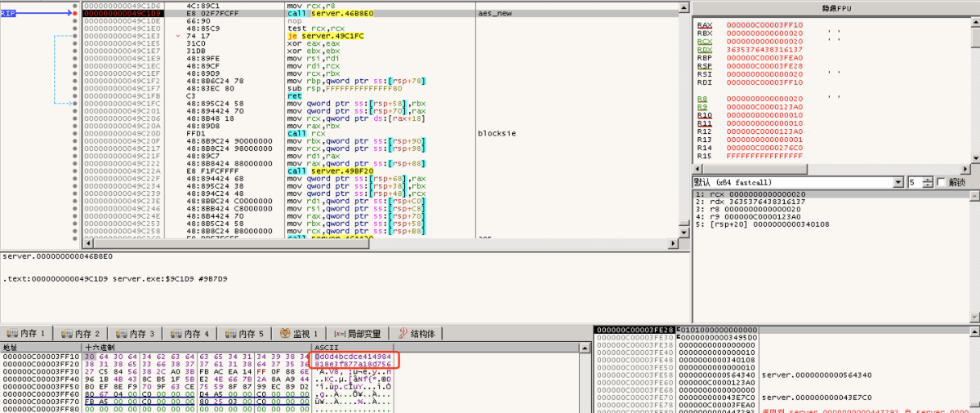Select ASCII text 0d0d4bcdce414984 in dump
Screen dimensions: 980x413
(353, 357)
